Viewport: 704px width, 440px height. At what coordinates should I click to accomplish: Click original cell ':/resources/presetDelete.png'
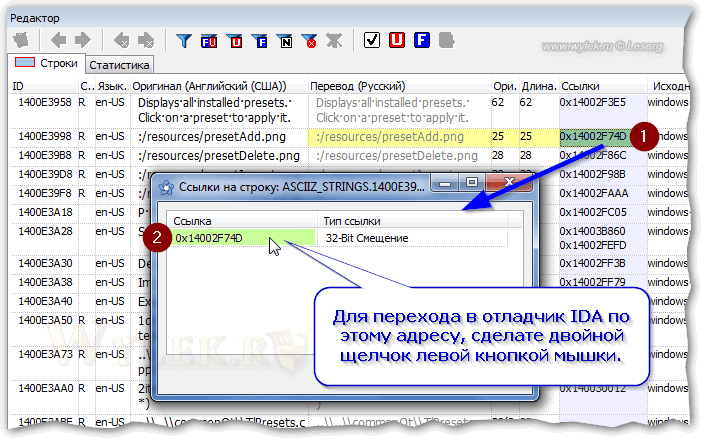coord(219,156)
